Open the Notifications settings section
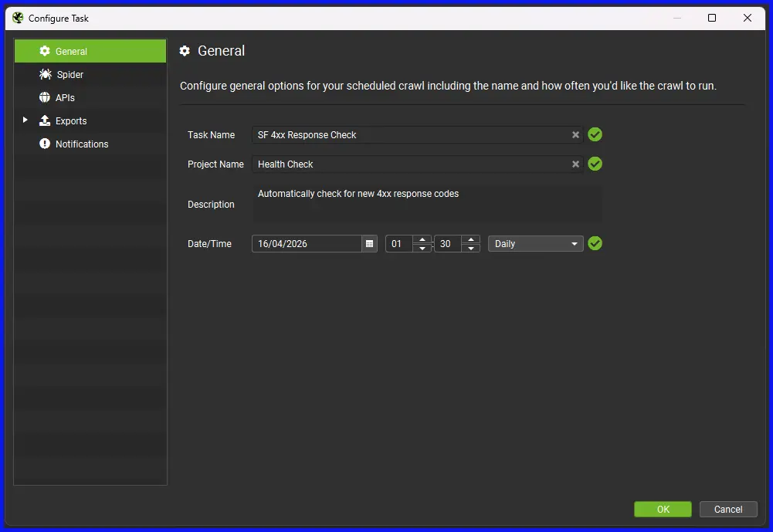The image size is (773, 532). [90, 144]
